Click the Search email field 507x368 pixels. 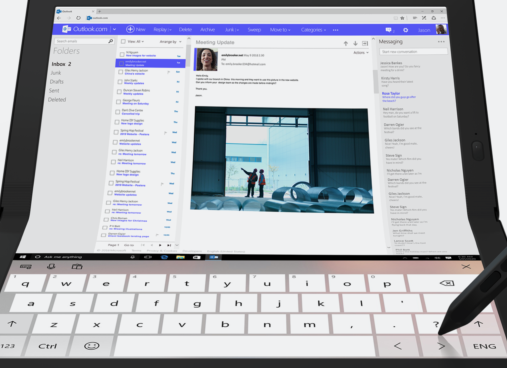point(84,41)
